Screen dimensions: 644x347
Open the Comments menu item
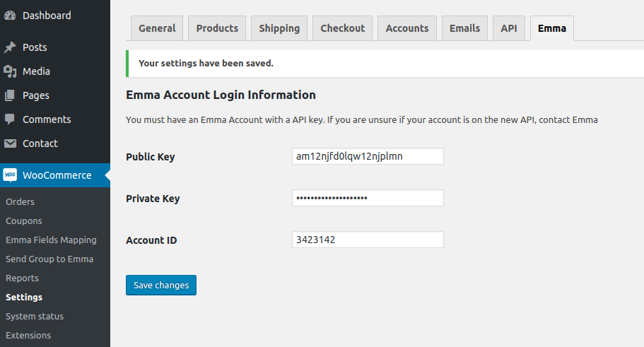click(47, 119)
